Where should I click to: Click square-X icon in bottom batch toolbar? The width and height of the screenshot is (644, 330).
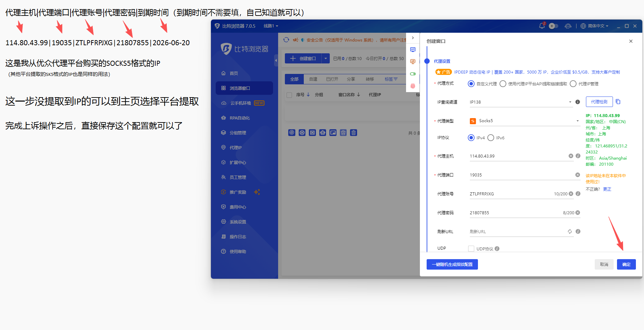[x=313, y=133]
